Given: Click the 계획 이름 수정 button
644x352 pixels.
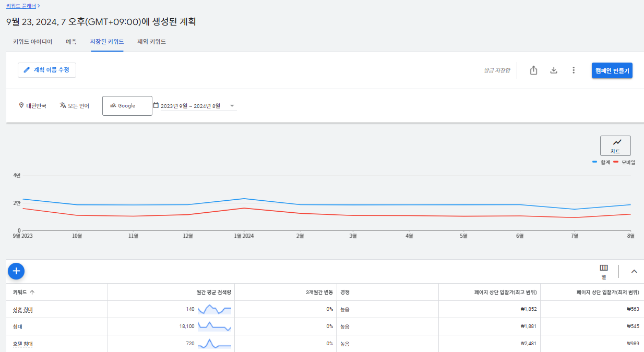Looking at the screenshot, I should (47, 70).
